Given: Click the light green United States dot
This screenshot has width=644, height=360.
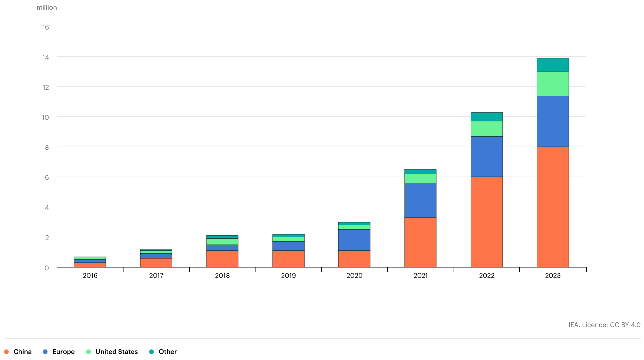Looking at the screenshot, I should tap(89, 352).
